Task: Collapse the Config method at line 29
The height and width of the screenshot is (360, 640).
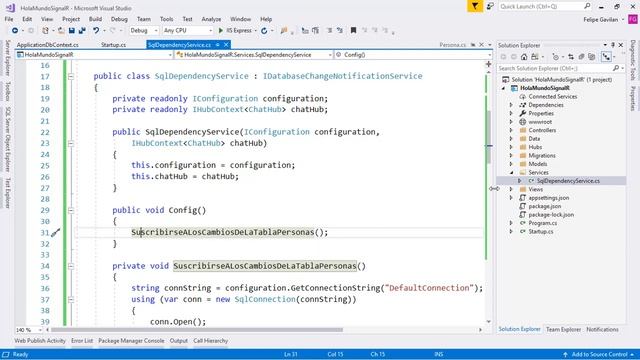Action: click(x=71, y=211)
